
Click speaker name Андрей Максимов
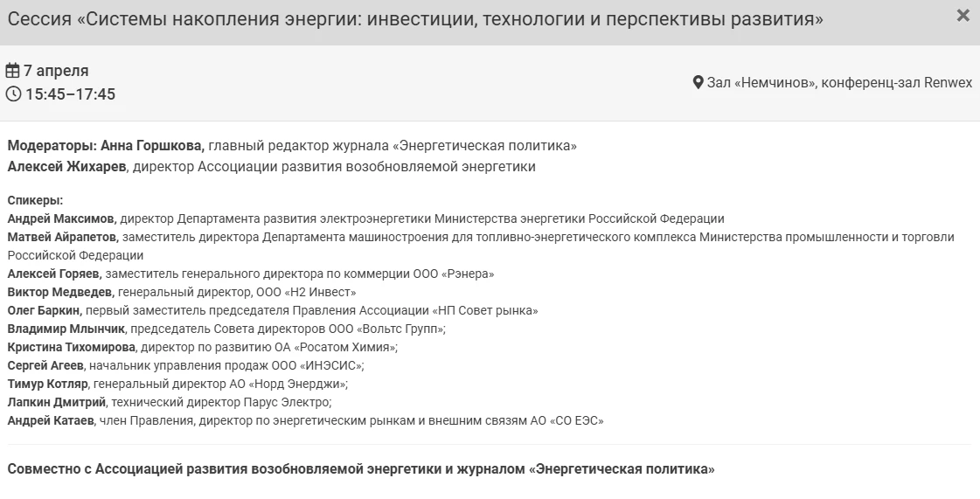pyautogui.click(x=60, y=218)
